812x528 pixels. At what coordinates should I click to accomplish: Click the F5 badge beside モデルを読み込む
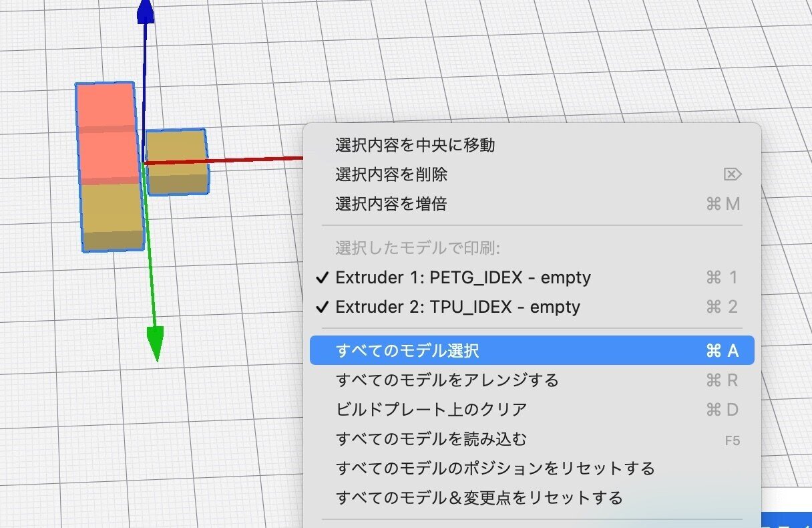pyautogui.click(x=733, y=440)
